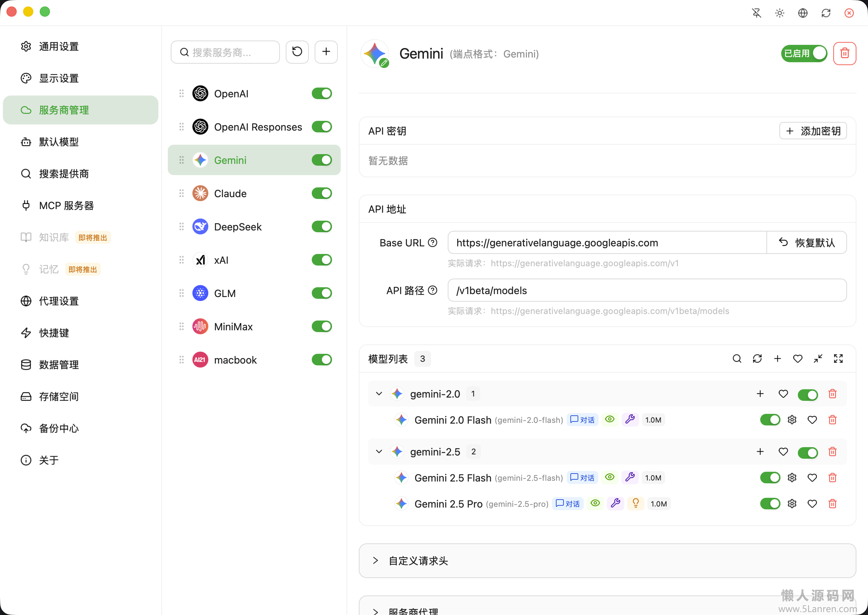
Task: Click the language globe icon in title bar
Action: pos(803,13)
